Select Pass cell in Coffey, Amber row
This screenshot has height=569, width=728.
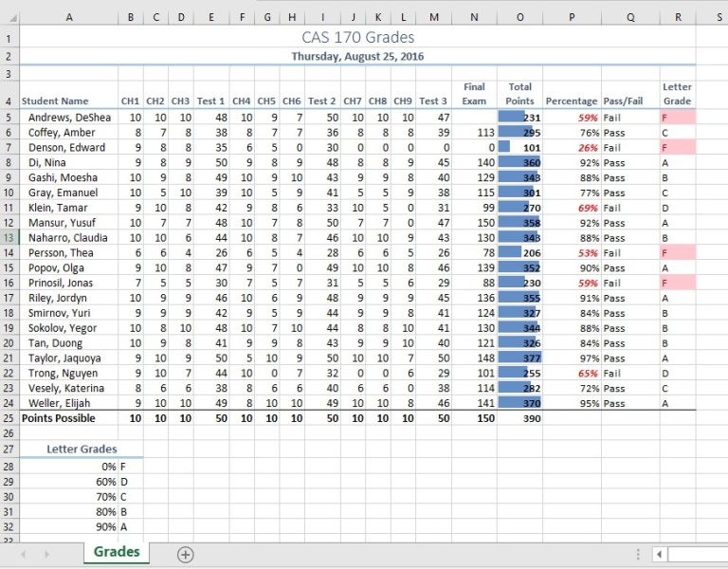(x=630, y=133)
